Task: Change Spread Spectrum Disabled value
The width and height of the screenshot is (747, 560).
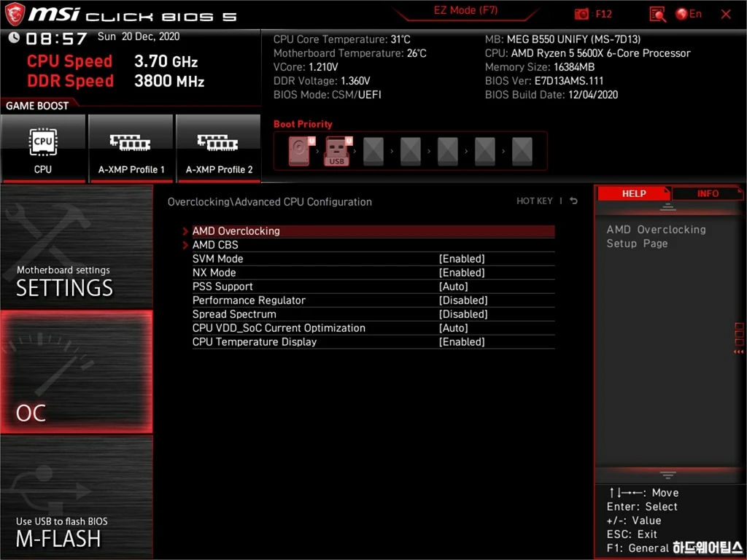Action: 463,314
